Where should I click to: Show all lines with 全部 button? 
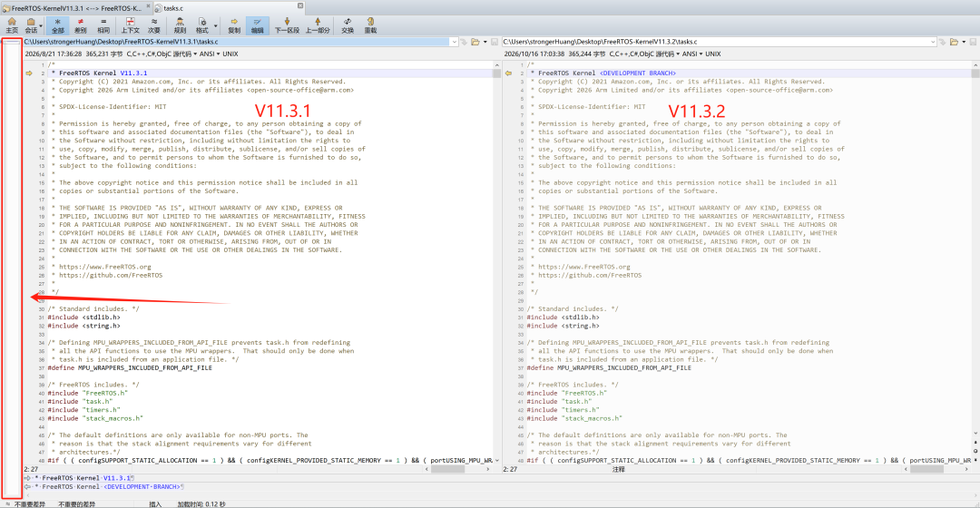(x=57, y=25)
